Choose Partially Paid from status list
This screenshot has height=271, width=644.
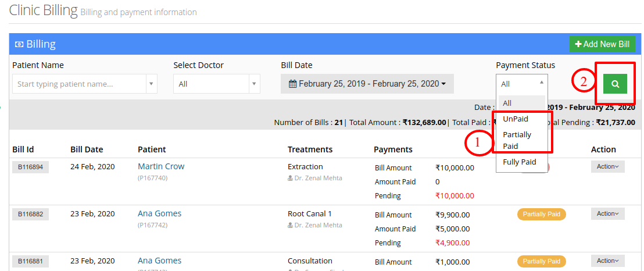517,140
